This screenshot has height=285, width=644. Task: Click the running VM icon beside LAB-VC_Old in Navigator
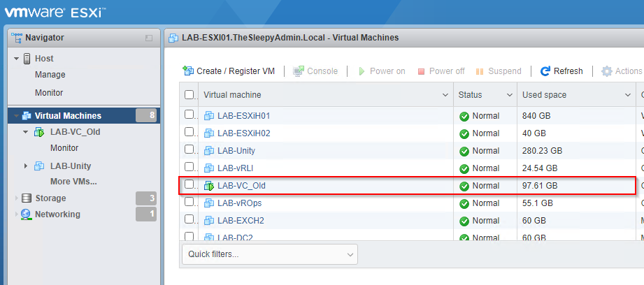(39, 132)
